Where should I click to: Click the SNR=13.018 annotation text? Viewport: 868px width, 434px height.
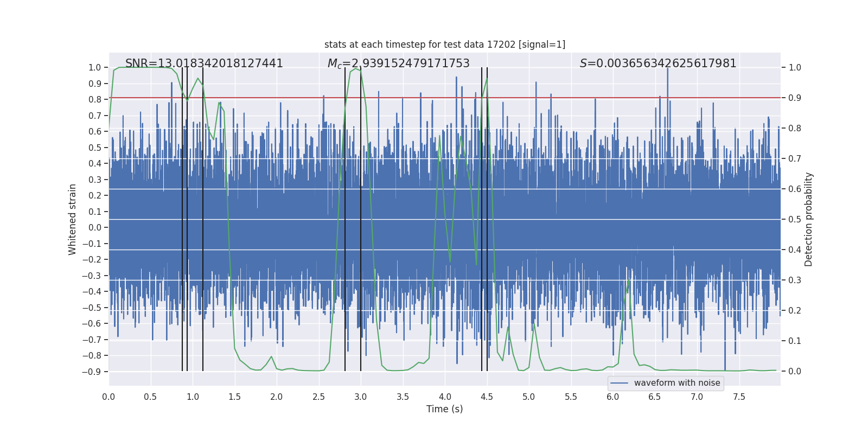coord(204,63)
